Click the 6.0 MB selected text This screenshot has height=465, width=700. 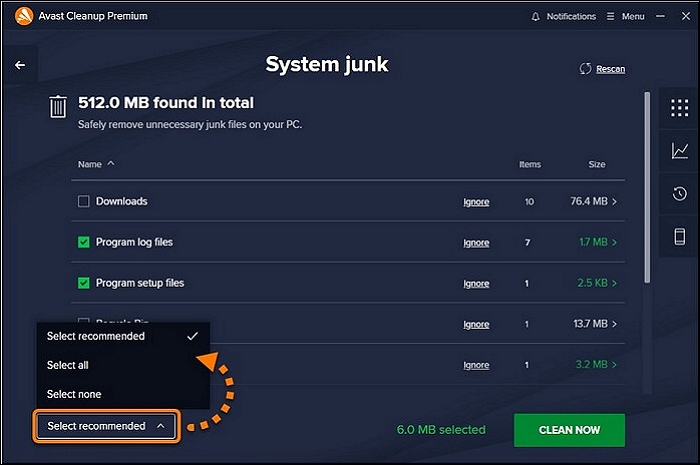441,430
